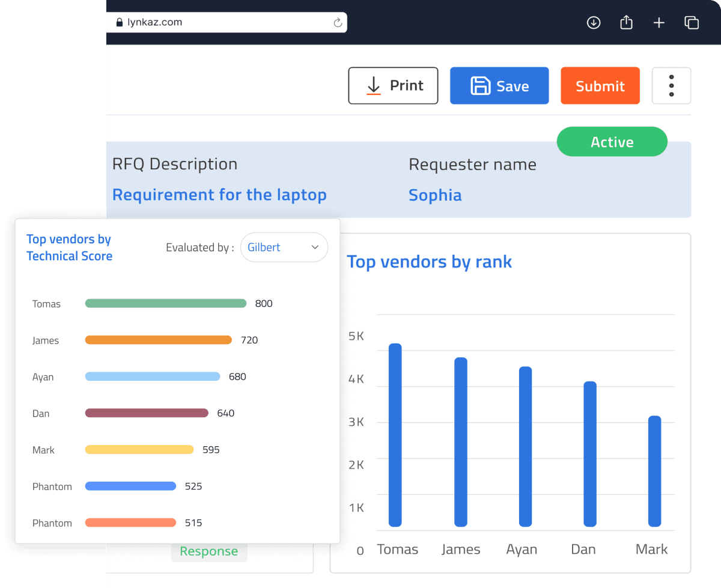This screenshot has width=721, height=588.
Task: Add a new browser tab with plus icon
Action: click(x=659, y=23)
